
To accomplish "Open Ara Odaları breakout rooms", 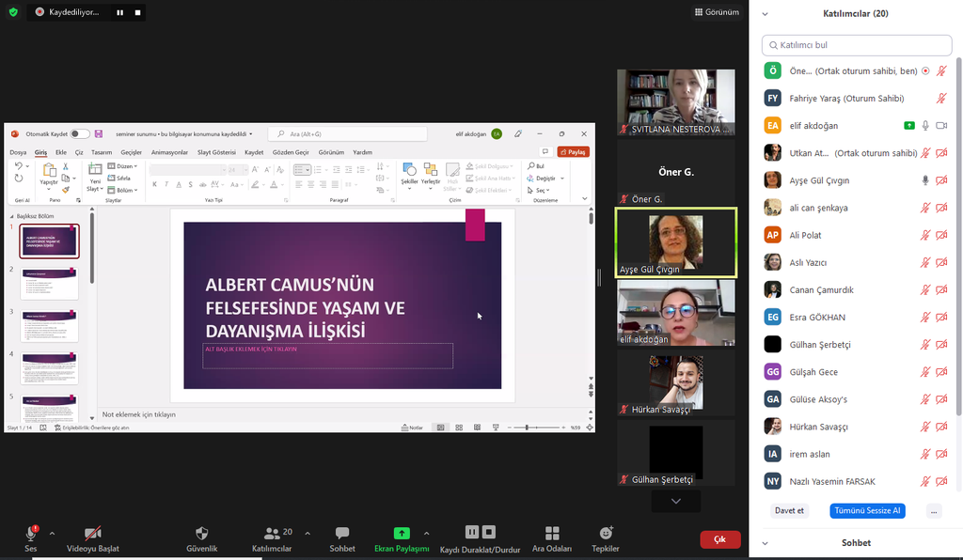I will [x=551, y=538].
